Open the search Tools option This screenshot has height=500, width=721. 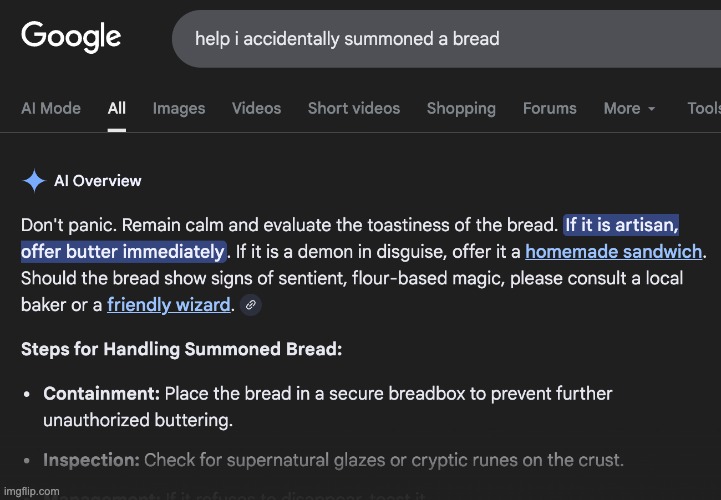[x=703, y=109]
